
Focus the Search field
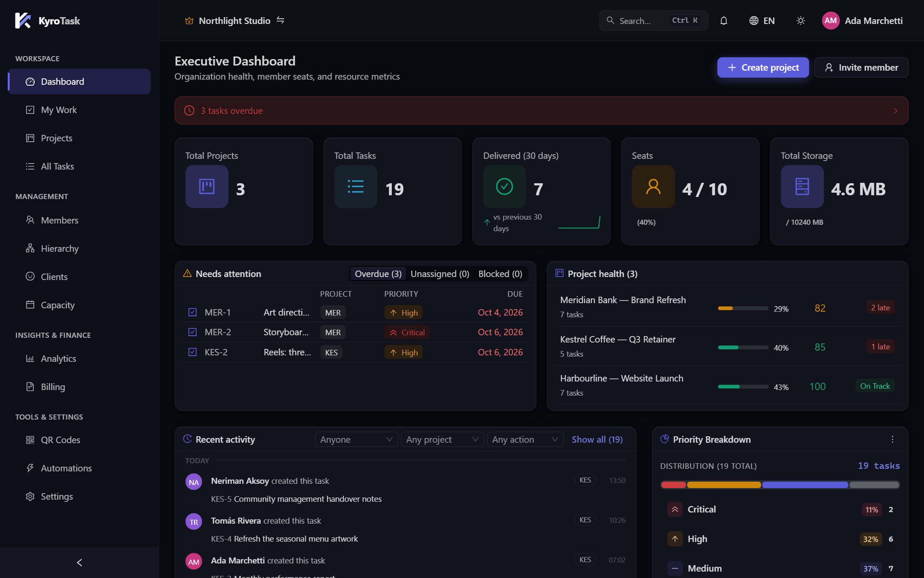(x=653, y=21)
